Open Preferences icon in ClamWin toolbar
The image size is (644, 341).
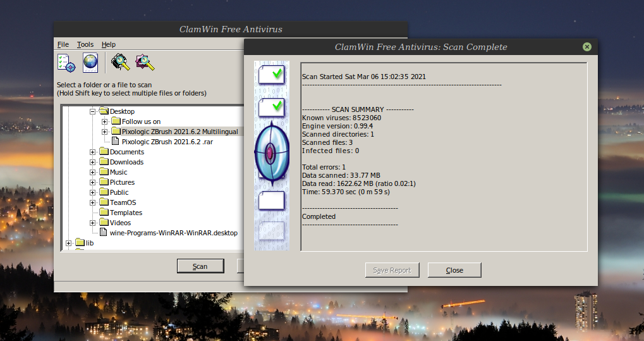(x=66, y=63)
